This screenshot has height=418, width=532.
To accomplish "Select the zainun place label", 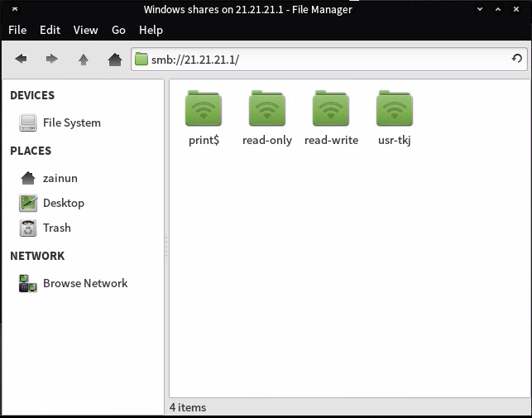I will 60,178.
